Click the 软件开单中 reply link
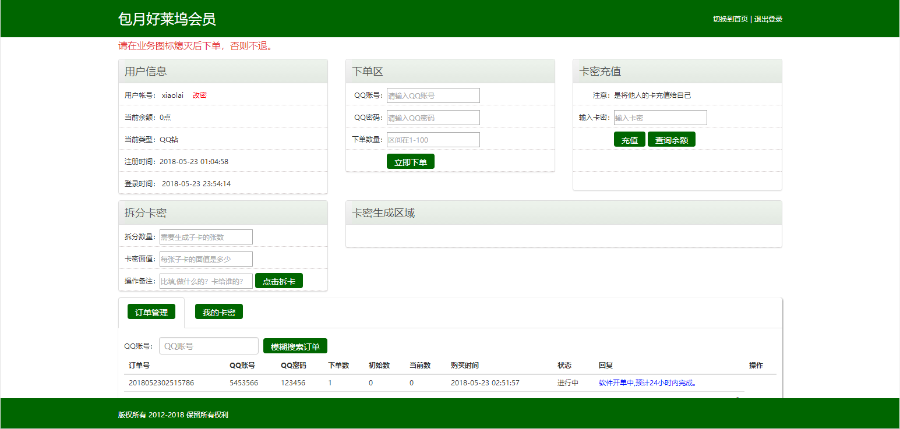This screenshot has height=429, width=900. (647, 383)
